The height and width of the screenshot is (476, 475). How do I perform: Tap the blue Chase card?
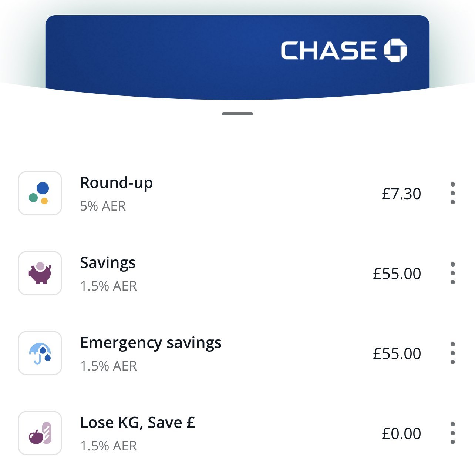coord(237,57)
